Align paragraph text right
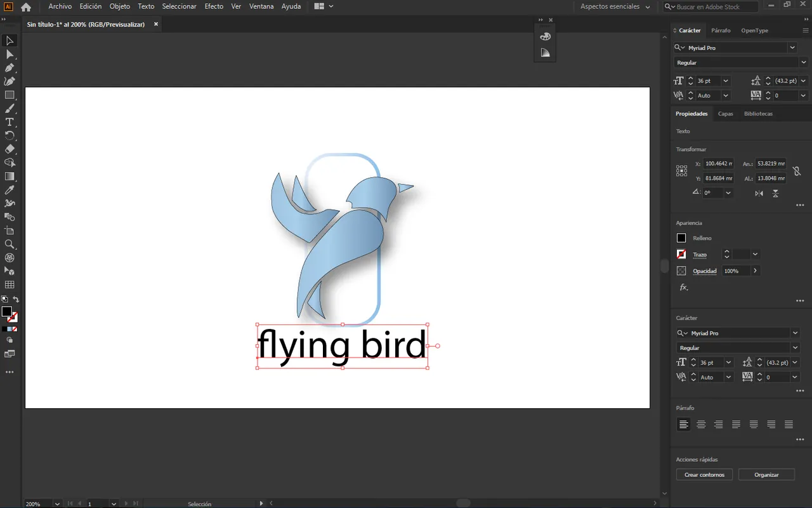 click(x=719, y=424)
